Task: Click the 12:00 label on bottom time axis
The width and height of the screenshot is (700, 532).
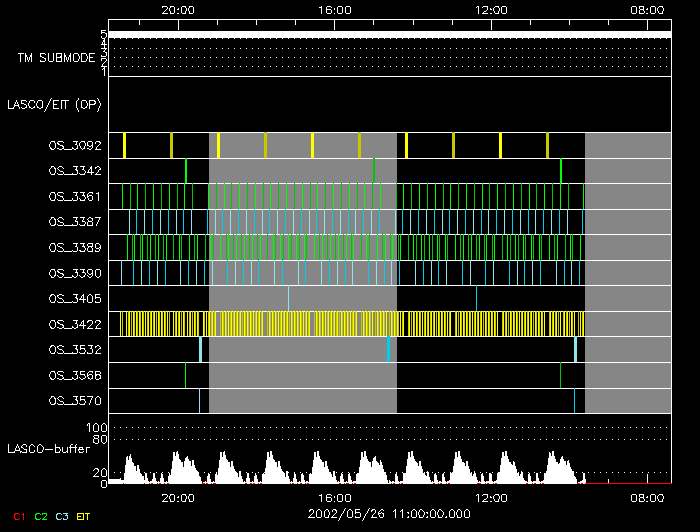Action: click(490, 497)
